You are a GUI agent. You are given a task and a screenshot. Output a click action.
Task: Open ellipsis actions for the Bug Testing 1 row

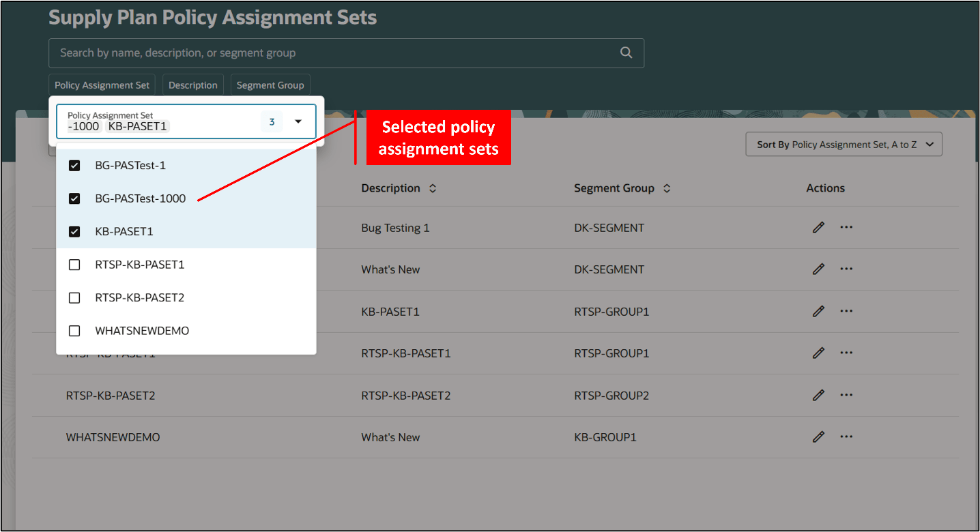point(846,227)
